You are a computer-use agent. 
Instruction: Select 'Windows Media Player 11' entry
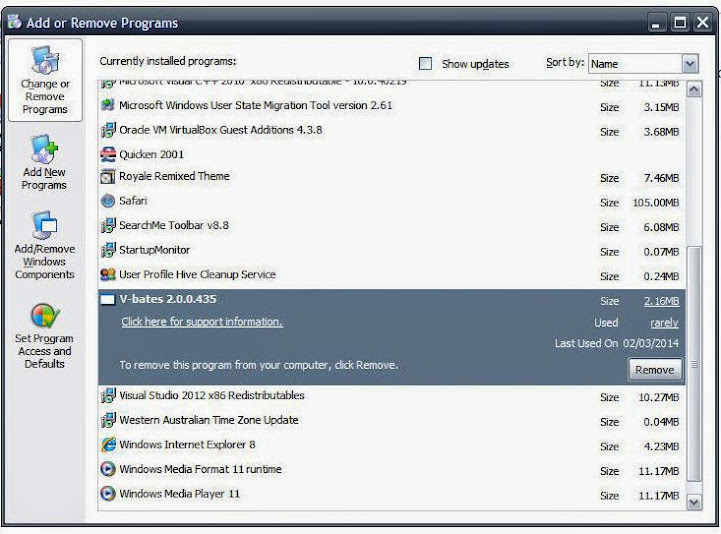[x=391, y=494]
